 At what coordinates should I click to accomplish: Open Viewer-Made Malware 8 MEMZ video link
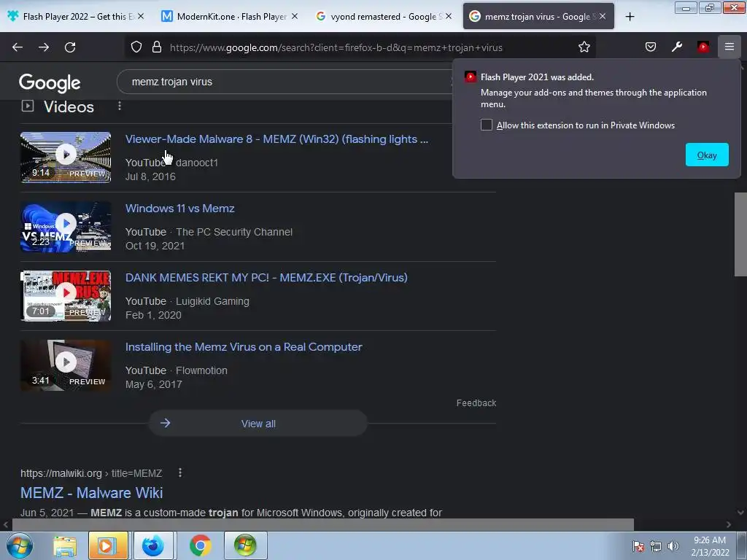[276, 139]
